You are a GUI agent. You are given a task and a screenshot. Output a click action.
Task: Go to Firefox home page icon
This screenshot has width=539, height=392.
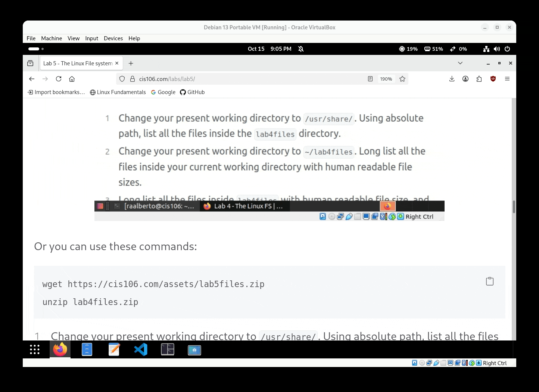coord(72,79)
